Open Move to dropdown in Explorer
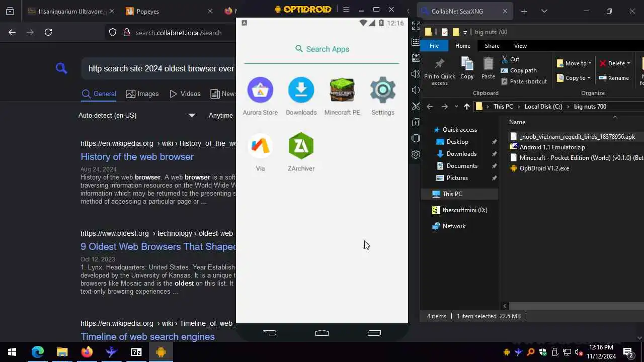644x362 pixels. [x=574, y=63]
